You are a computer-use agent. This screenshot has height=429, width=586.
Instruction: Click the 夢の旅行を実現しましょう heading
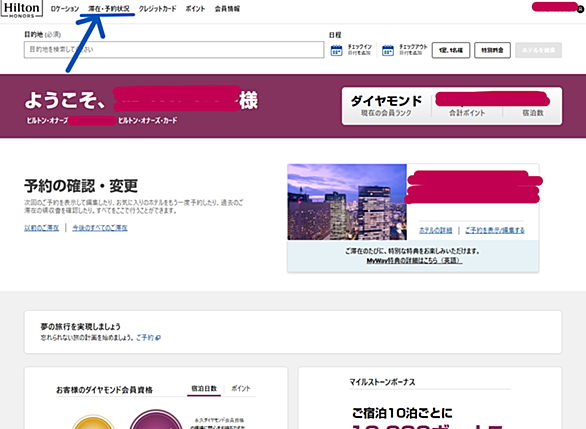80,327
